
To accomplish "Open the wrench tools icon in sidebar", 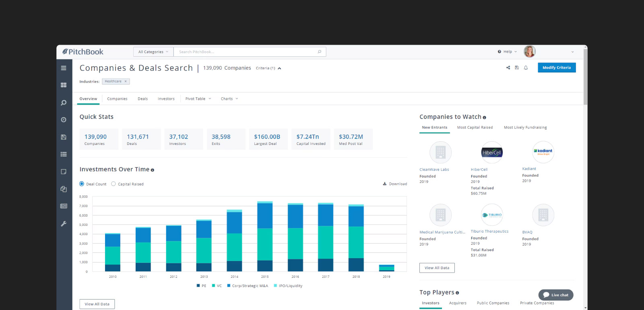I will point(64,224).
